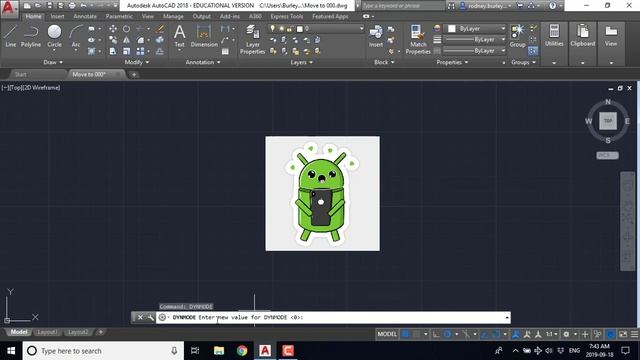Click the Offset tool icon
Viewport: 640px width, 360px height.
(160, 51)
